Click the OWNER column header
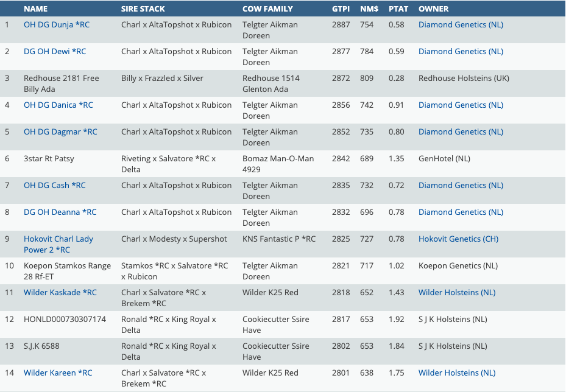 click(x=433, y=9)
